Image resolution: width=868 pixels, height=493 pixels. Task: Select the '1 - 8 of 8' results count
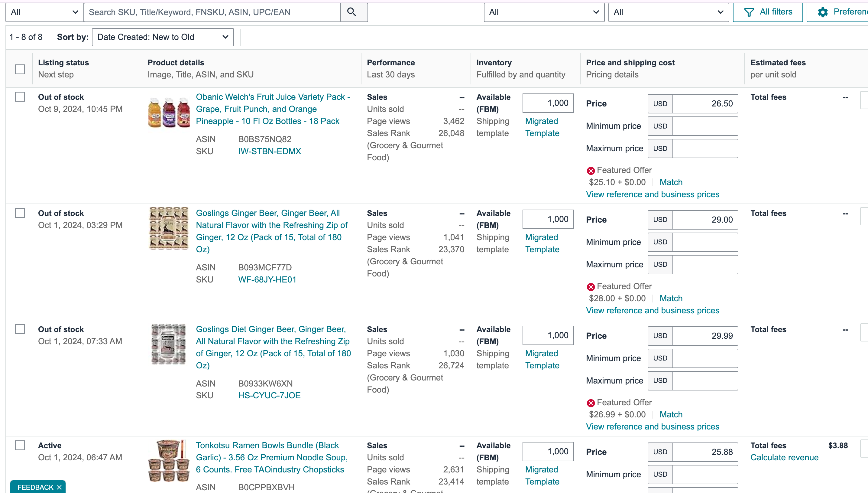26,37
